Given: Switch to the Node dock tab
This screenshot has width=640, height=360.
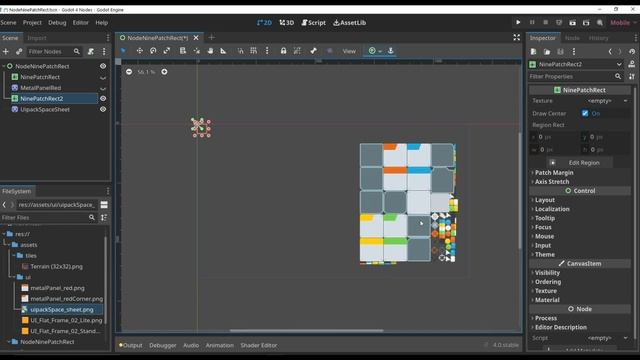Looking at the screenshot, I should point(572,38).
